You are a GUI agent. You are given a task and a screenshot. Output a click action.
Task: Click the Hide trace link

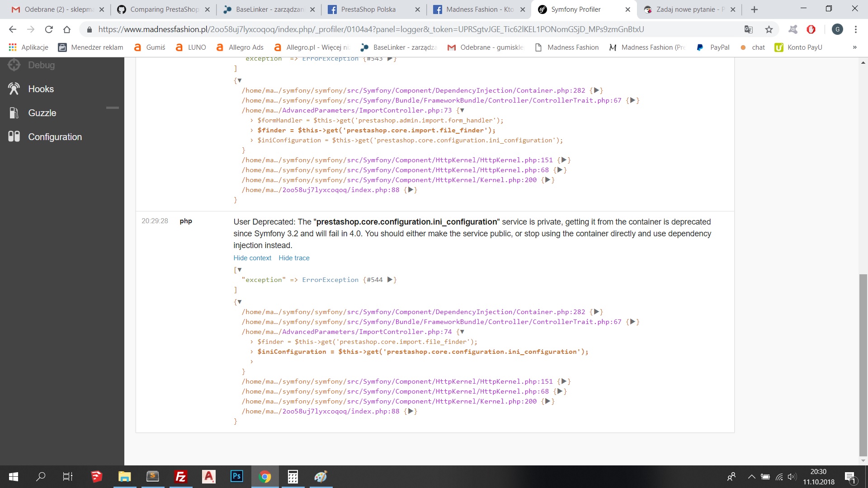294,258
